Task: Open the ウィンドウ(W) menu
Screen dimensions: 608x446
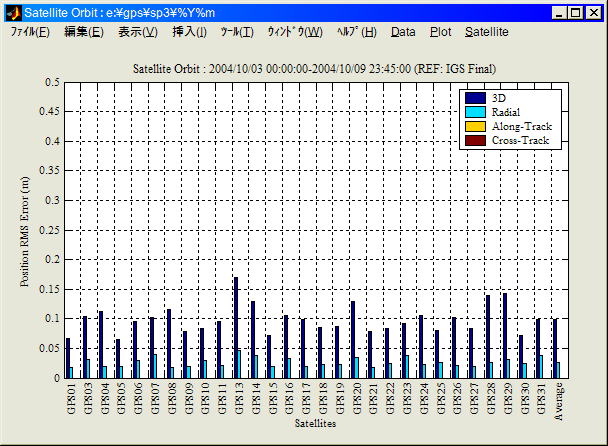Action: click(294, 32)
